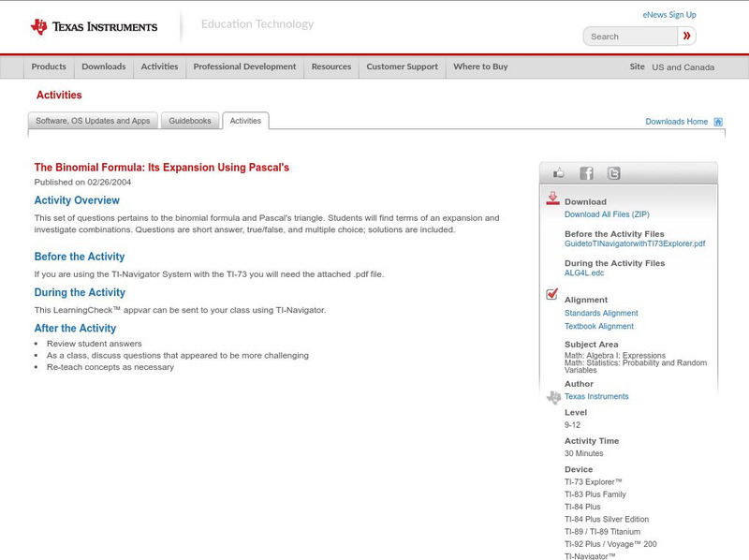Click the 'TI-92 Plus / Voyage 200' entry

tap(610, 544)
